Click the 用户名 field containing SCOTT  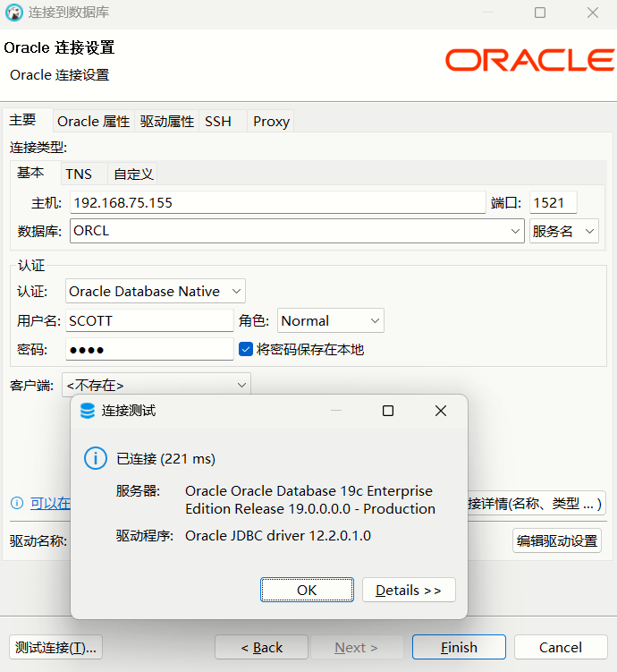pyautogui.click(x=149, y=320)
